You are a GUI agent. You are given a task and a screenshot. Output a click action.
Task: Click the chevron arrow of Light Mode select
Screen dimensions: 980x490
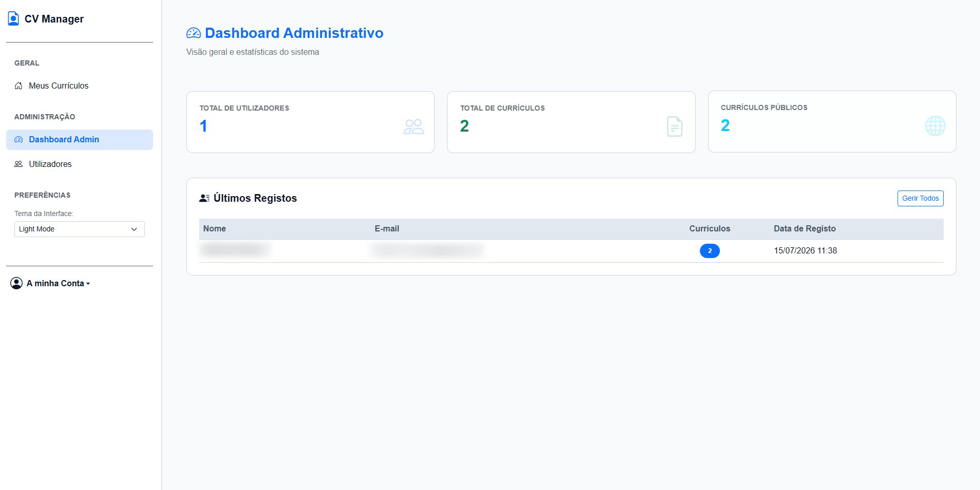tap(134, 229)
